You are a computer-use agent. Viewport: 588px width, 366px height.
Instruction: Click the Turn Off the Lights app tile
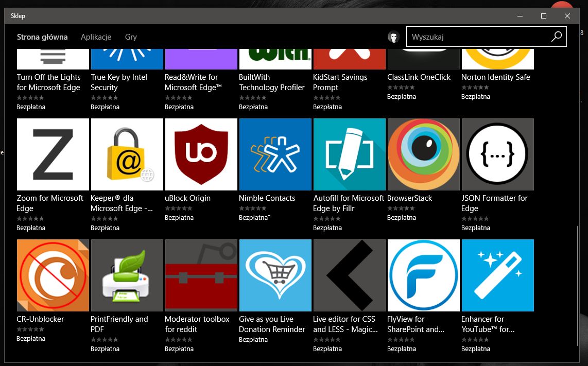coord(53,59)
